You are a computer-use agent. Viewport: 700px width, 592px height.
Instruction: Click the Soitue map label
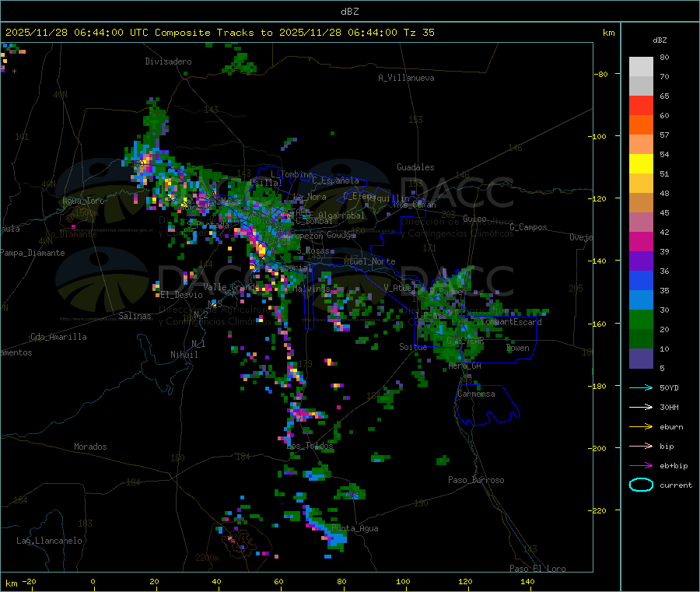[x=413, y=346]
